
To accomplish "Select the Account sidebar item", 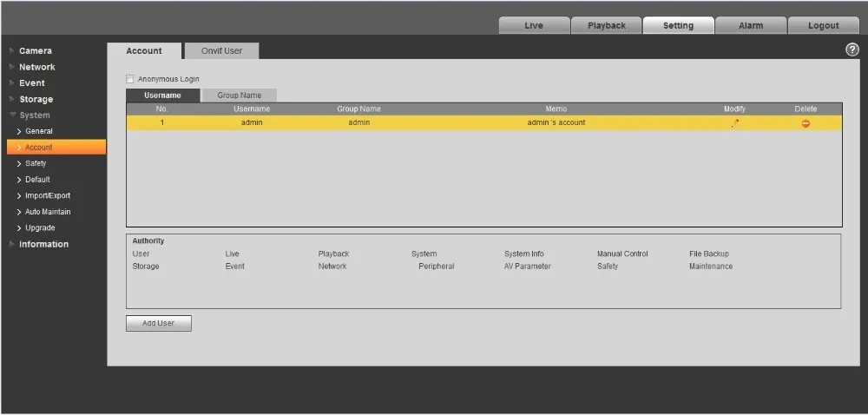I will click(56, 148).
